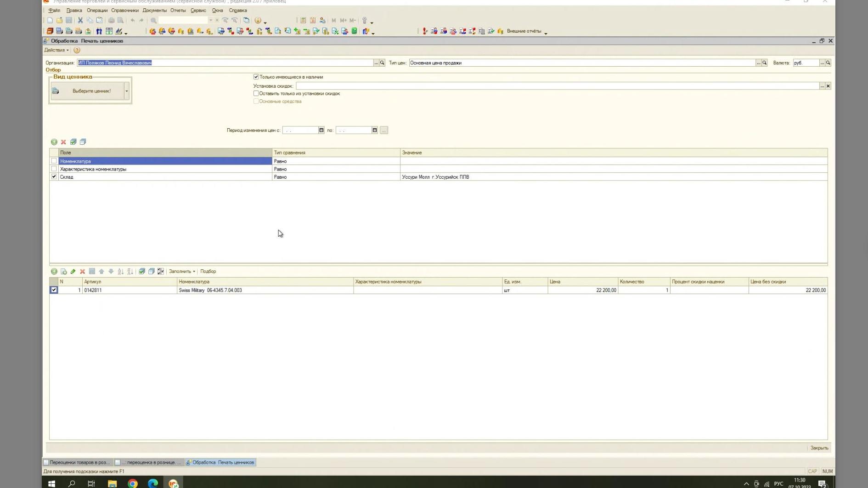Image resolution: width=868 pixels, height=488 pixels.
Task: Add a filter row with green plus
Action: [54, 142]
